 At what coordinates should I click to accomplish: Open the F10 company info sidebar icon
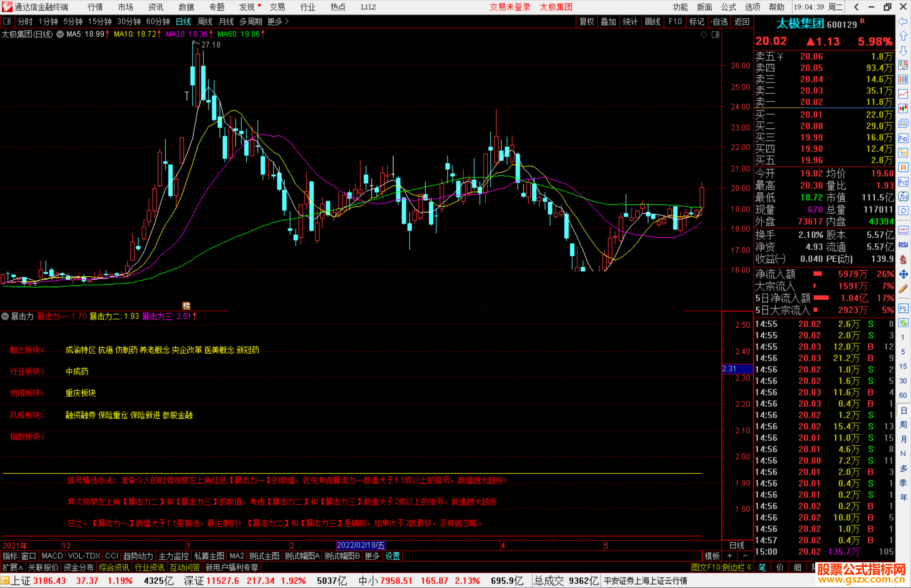tap(903, 138)
